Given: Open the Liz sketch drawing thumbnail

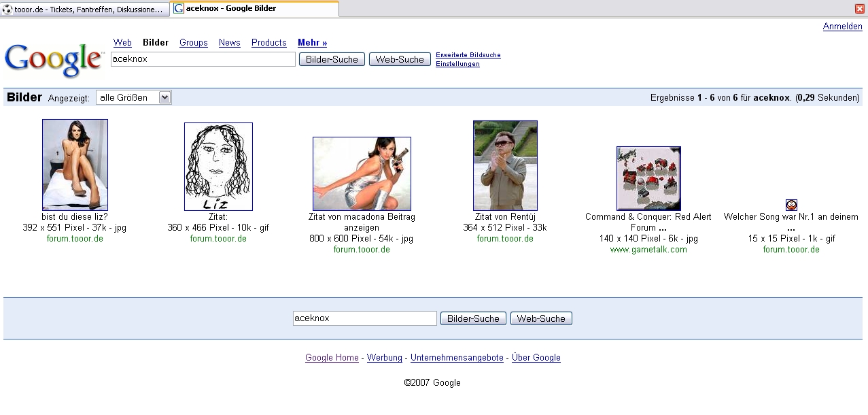Looking at the screenshot, I should [x=218, y=167].
